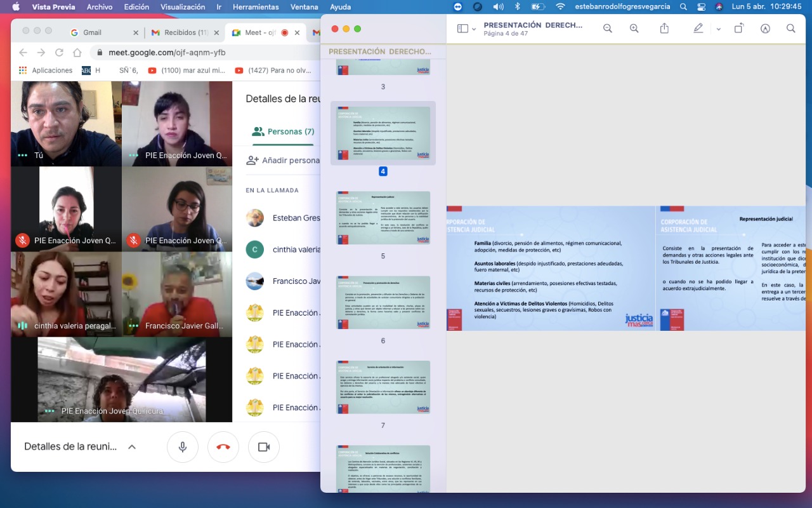The height and width of the screenshot is (508, 812).
Task: Click cinthia valeria peragal video tile
Action: (66, 294)
